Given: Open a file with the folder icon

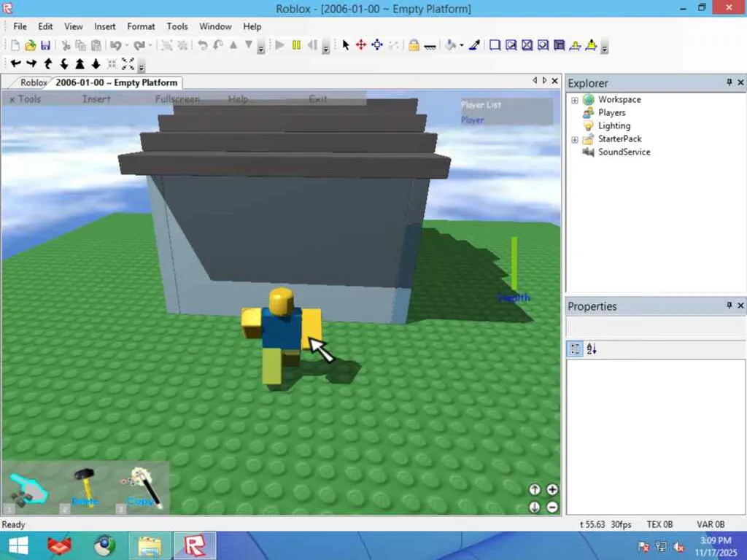Looking at the screenshot, I should point(31,45).
